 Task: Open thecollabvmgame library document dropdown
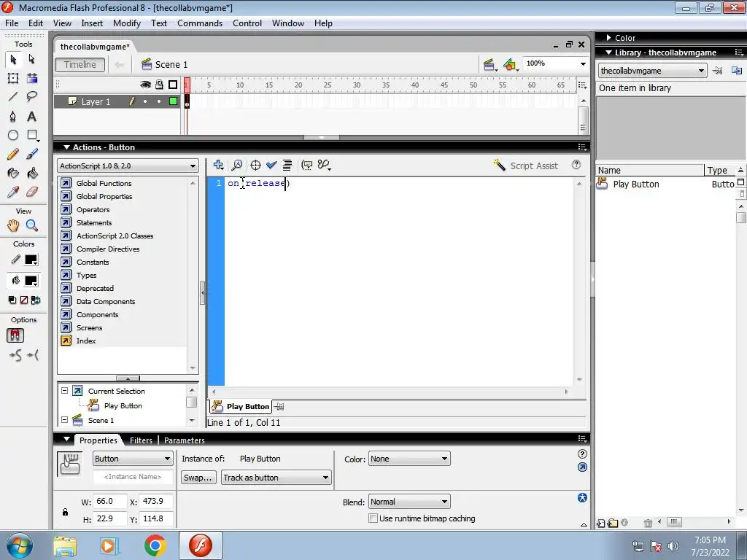[x=651, y=71]
